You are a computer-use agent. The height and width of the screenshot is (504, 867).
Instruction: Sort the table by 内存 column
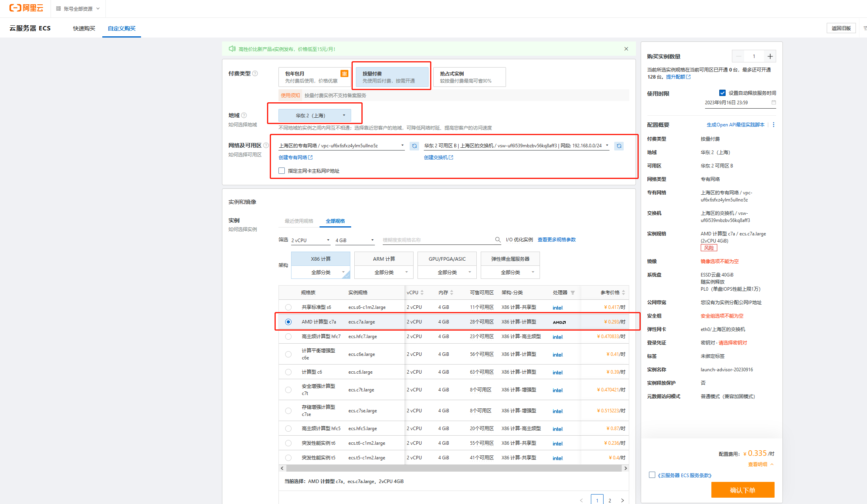pyautogui.click(x=451, y=293)
